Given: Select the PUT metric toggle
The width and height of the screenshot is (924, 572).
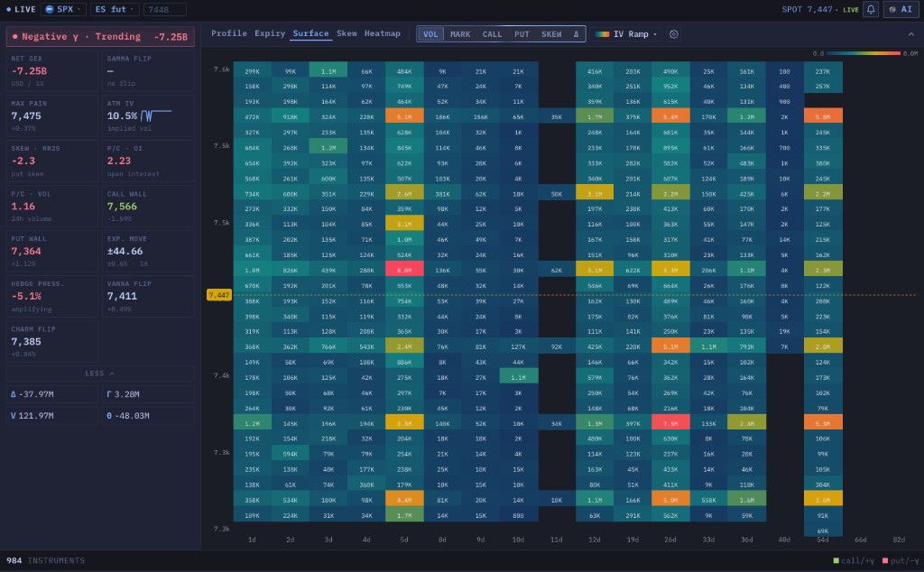Looking at the screenshot, I should point(522,34).
